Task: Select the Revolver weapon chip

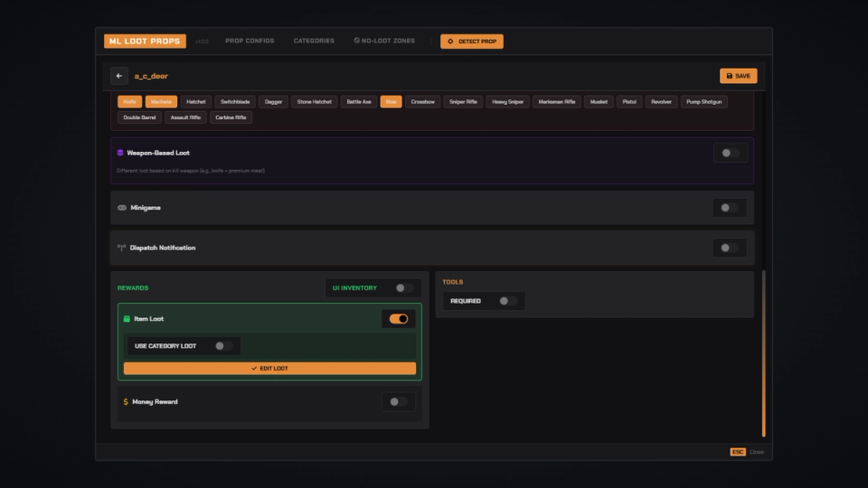Action: tap(662, 102)
